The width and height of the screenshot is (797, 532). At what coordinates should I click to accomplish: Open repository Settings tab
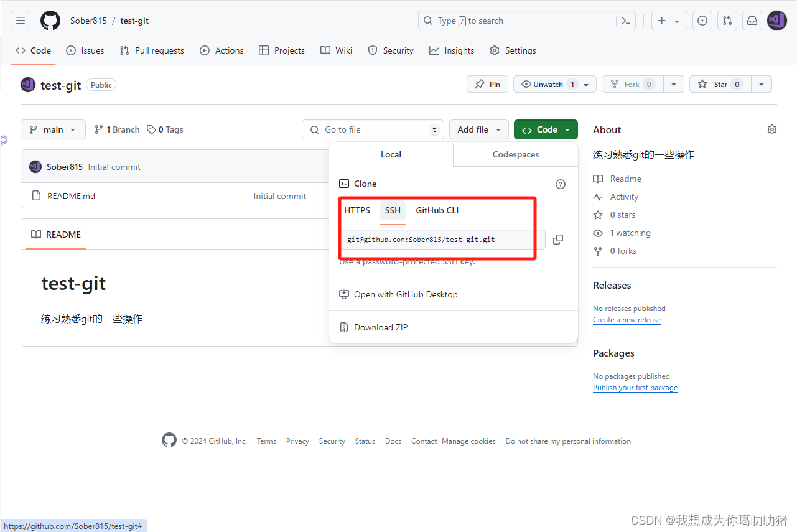point(513,50)
